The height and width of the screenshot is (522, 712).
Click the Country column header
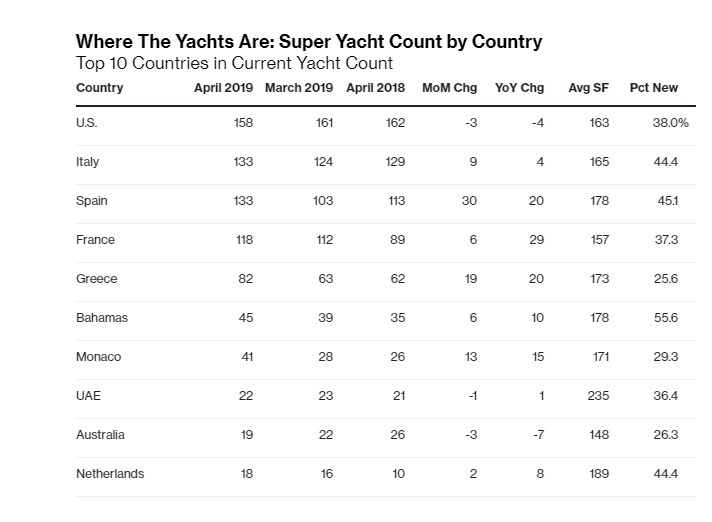pos(99,88)
